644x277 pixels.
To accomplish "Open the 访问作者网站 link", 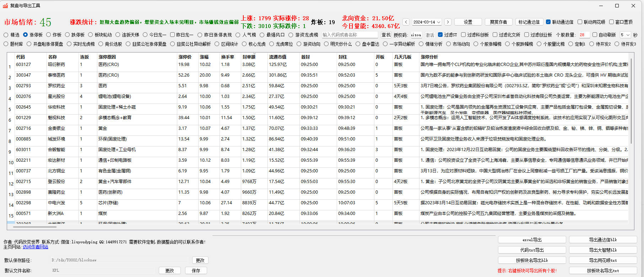I will click(36, 247).
